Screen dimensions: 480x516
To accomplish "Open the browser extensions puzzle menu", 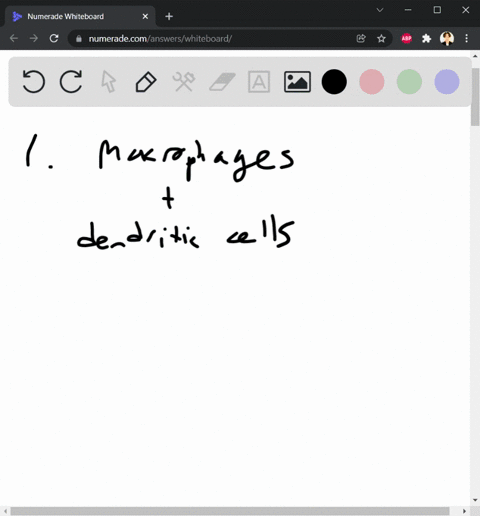I will click(426, 39).
